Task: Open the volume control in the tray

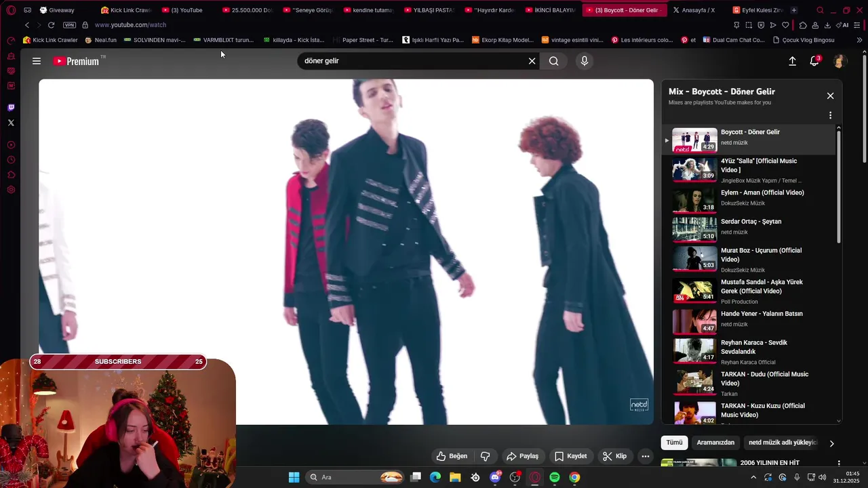Action: pyautogui.click(x=823, y=477)
